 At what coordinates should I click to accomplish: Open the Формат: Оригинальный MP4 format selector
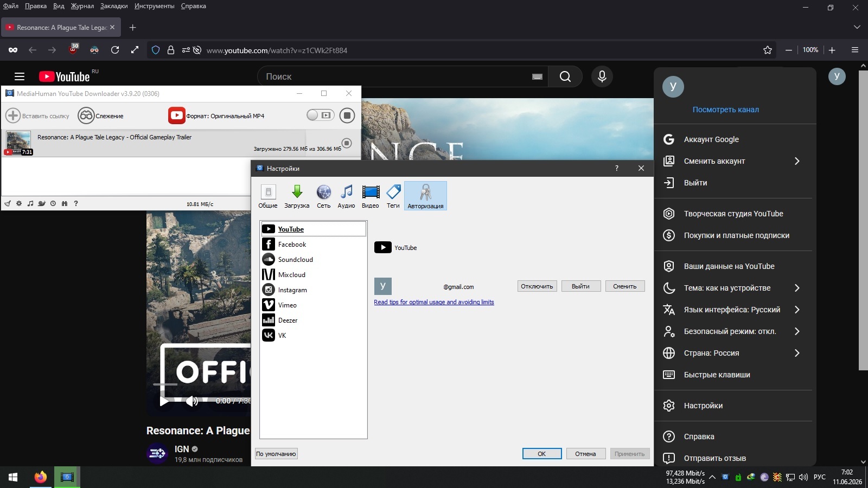click(216, 115)
